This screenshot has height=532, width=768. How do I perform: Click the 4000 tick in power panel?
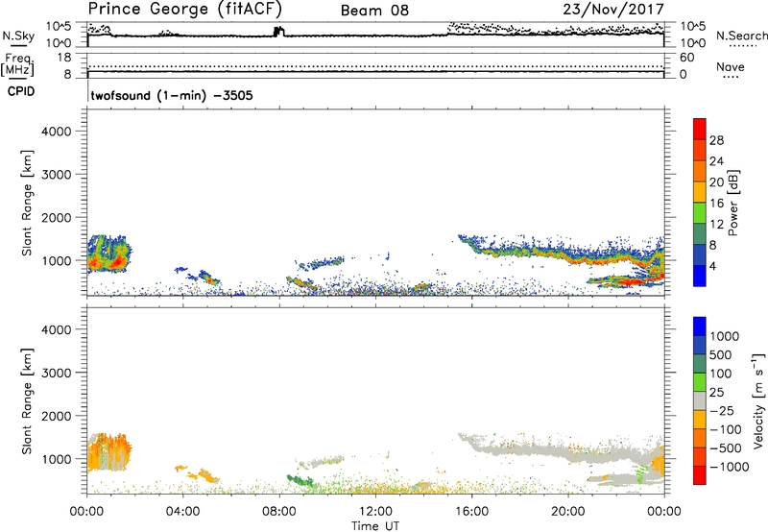pyautogui.click(x=57, y=132)
